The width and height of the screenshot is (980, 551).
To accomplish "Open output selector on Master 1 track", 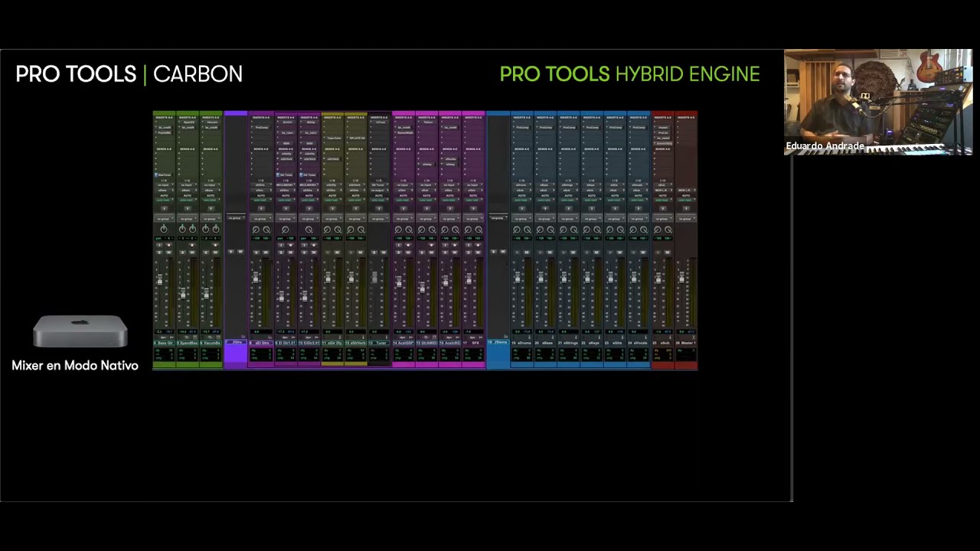I will click(x=686, y=190).
